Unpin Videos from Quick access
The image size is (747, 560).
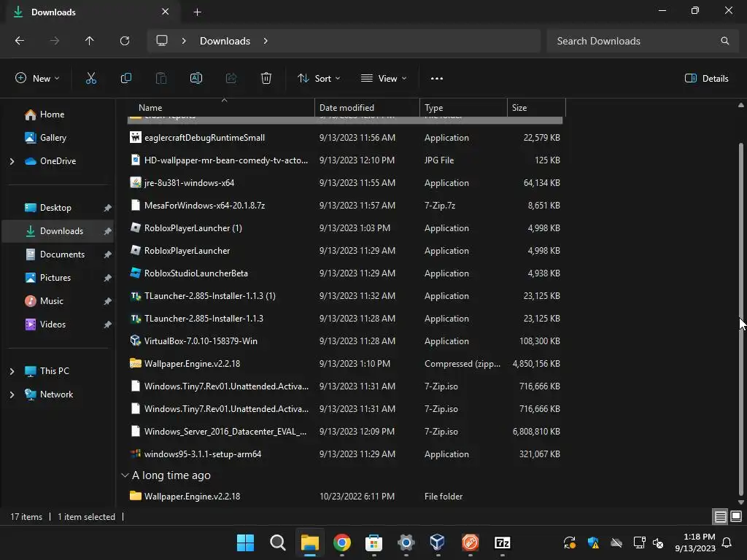108,324
